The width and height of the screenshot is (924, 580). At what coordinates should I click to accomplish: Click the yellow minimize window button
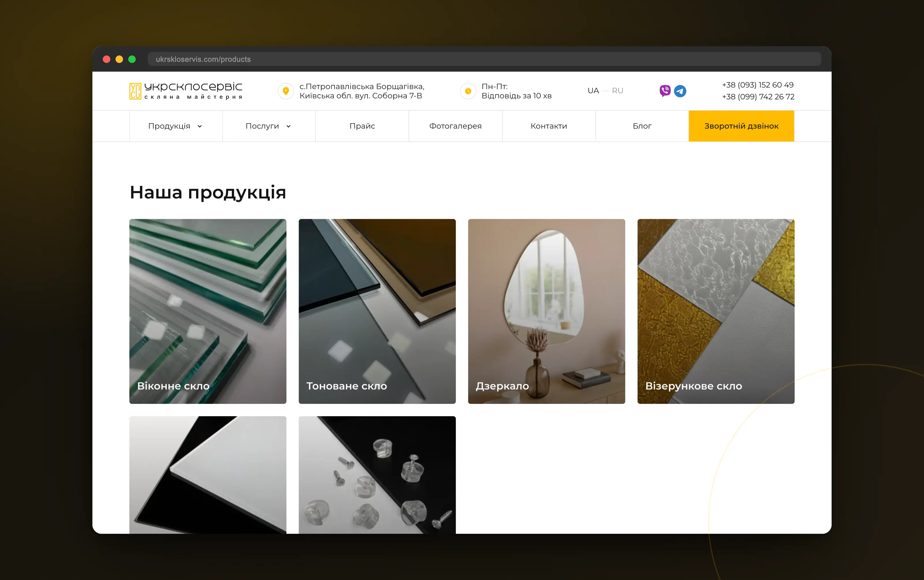[119, 59]
